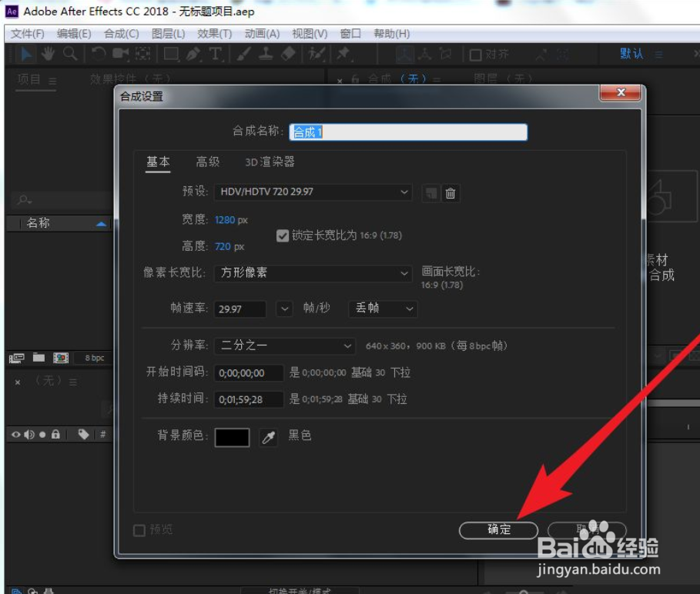Toggle lock aspect ratio 16:9 checkbox
700x594 pixels.
click(282, 235)
